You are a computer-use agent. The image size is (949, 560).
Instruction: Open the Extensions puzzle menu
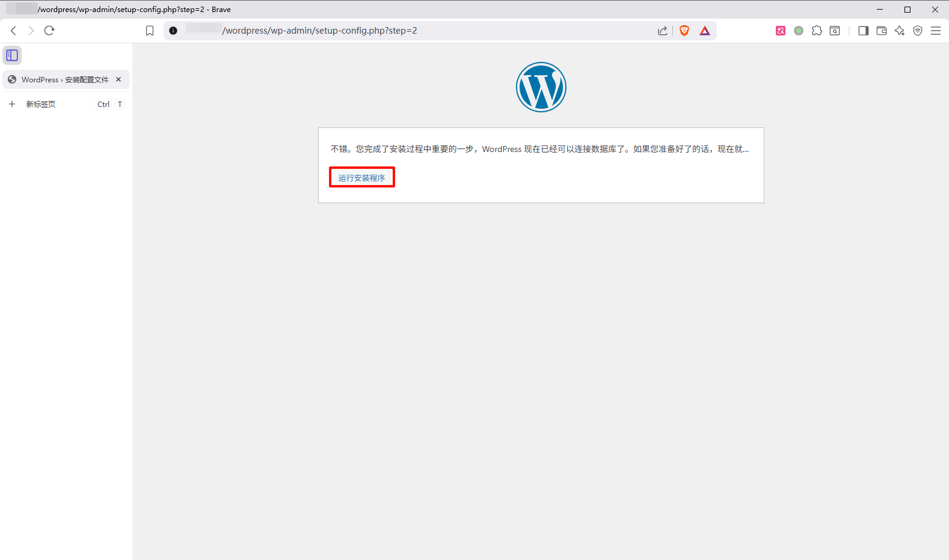[x=817, y=31]
